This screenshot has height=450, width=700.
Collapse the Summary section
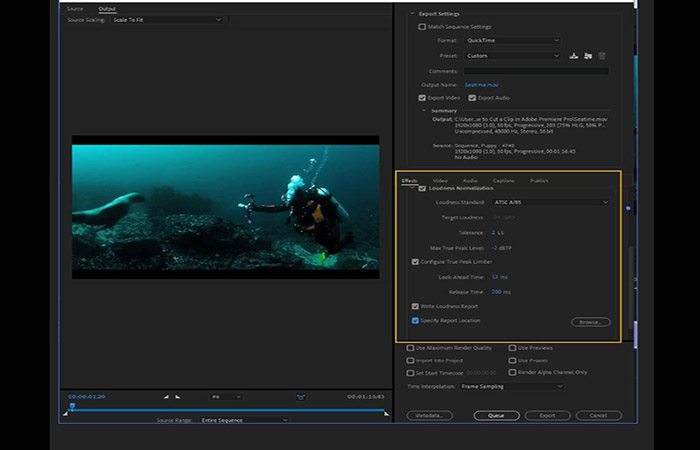[x=424, y=110]
